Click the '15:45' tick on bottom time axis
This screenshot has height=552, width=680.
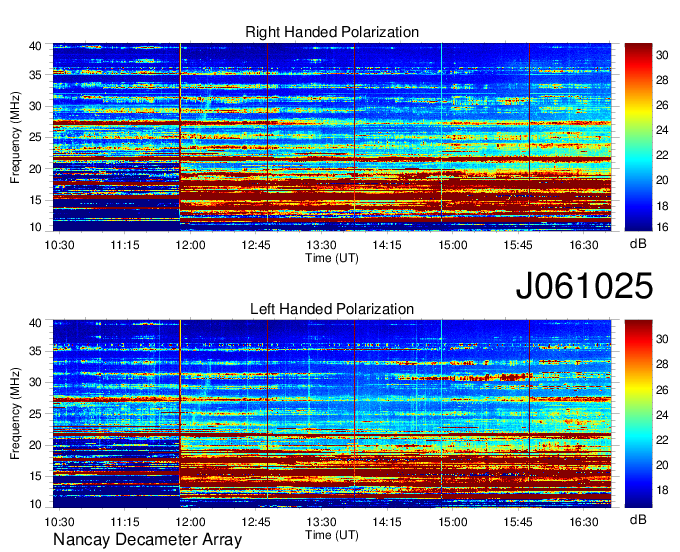point(518,522)
